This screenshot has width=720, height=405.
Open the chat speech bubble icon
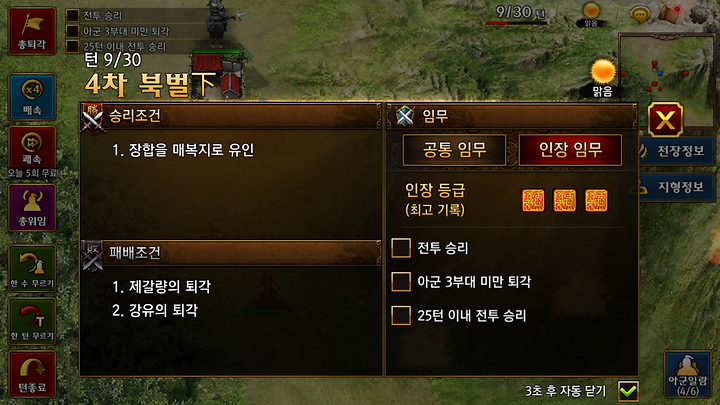[x=639, y=15]
